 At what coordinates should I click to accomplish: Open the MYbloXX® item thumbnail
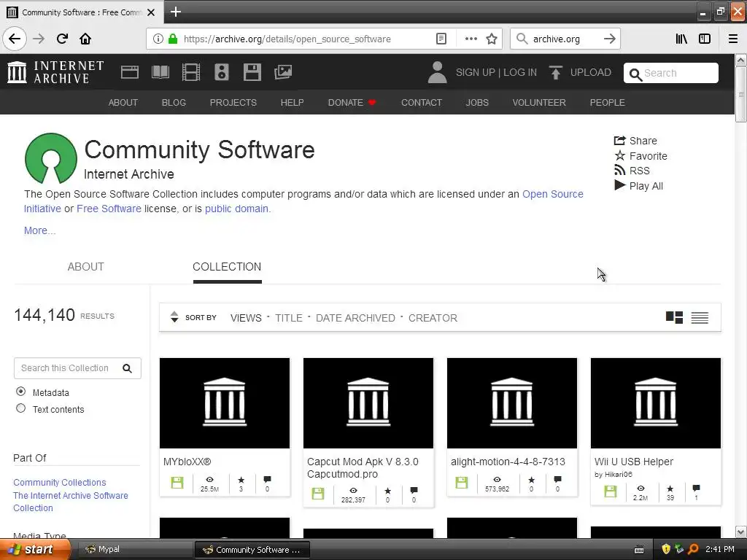tap(225, 402)
